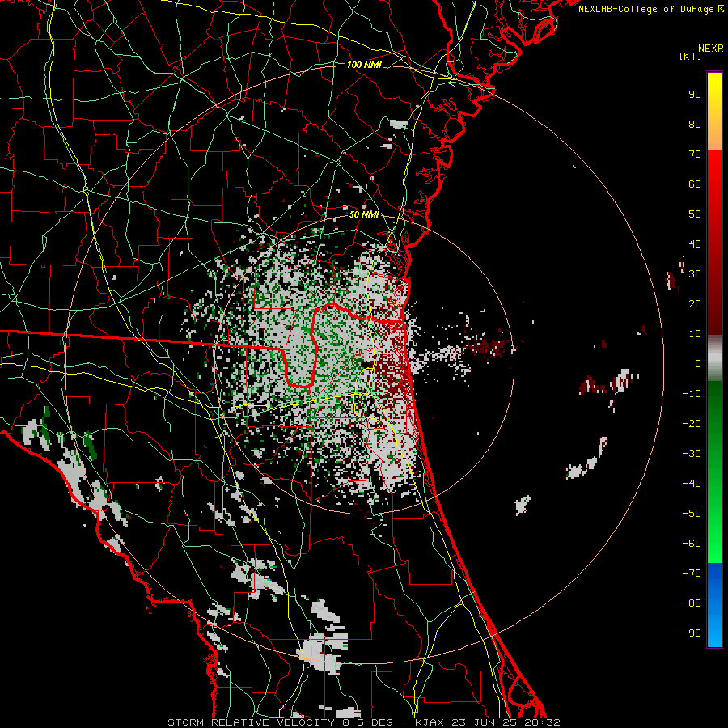This screenshot has height=728, width=728.
Task: Click the gray zero-velocity segment of the color bar
Action: coord(714,358)
